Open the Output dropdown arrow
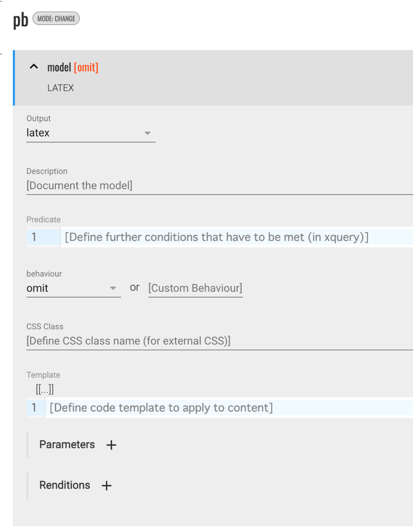 click(x=148, y=133)
